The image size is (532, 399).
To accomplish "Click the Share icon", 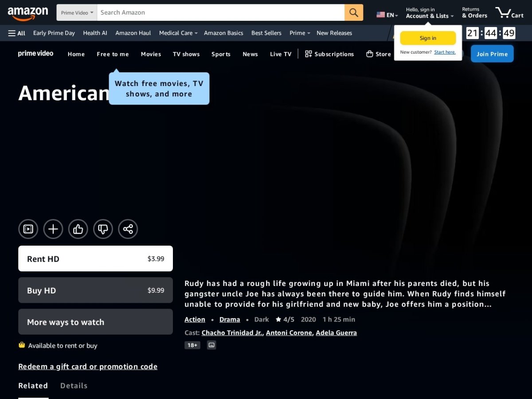I will [x=128, y=229].
